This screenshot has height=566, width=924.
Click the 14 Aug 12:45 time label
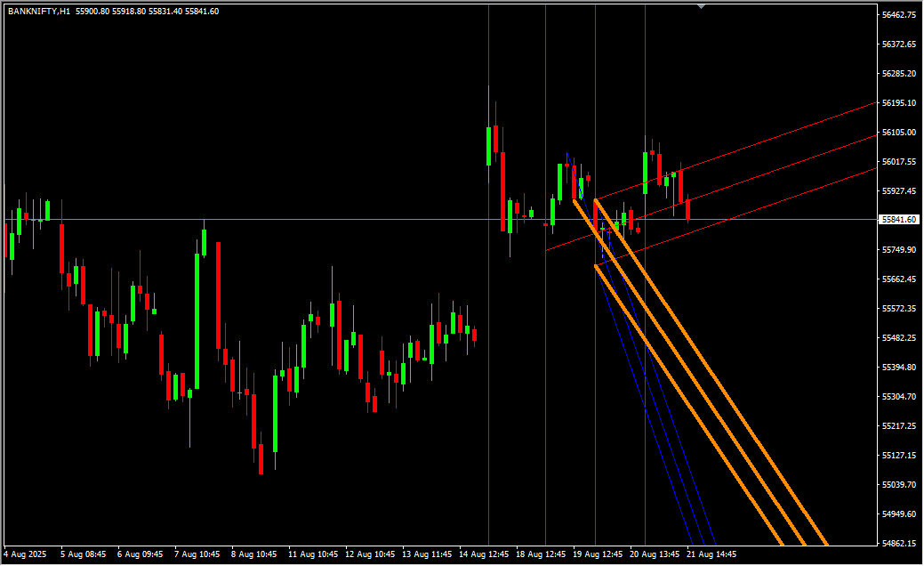486,554
